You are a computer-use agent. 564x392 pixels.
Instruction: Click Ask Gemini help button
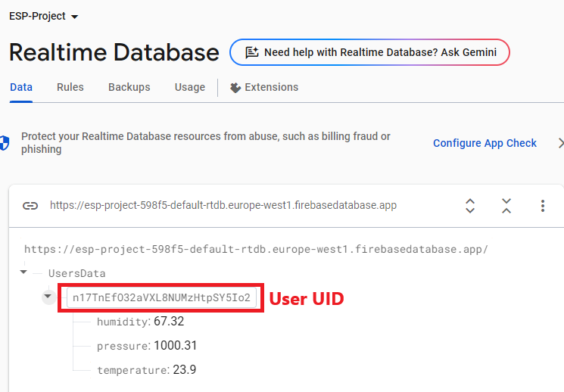(369, 52)
